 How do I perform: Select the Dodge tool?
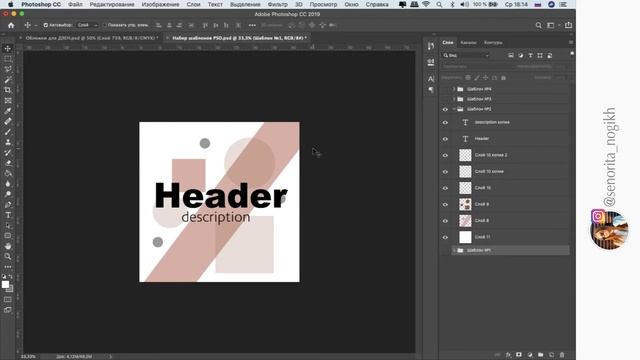pos(8,194)
